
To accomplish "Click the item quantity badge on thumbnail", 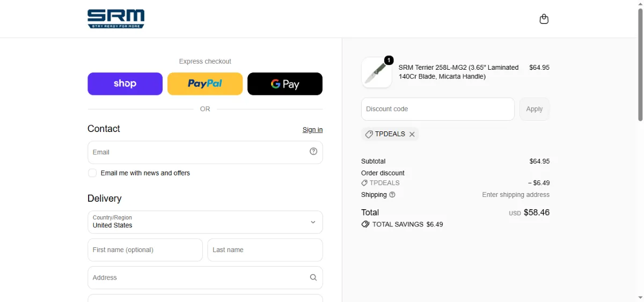I will (x=389, y=60).
